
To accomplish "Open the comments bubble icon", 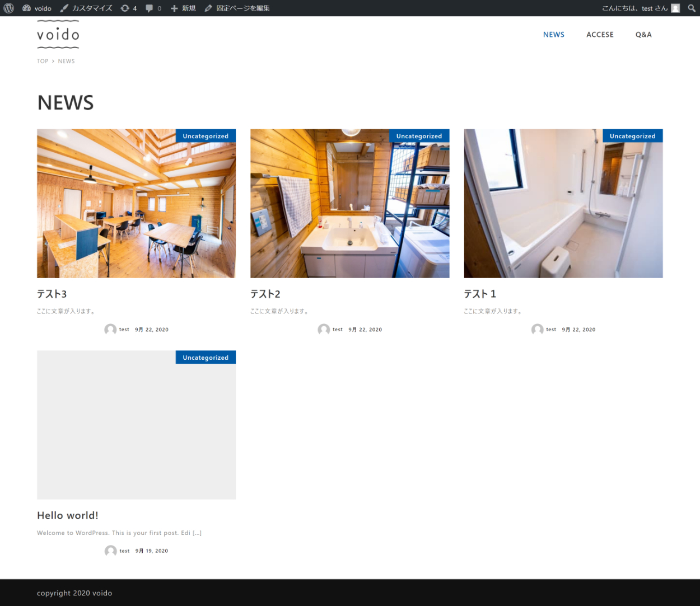I will 153,8.
